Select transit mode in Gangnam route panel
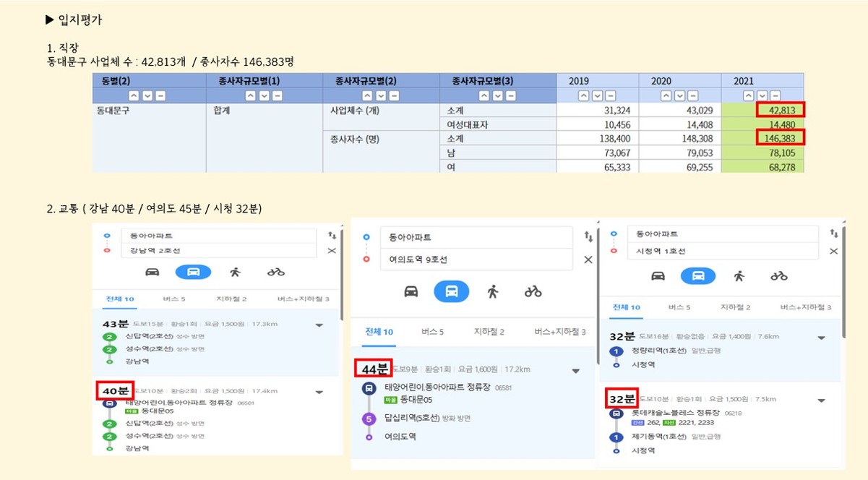Viewport: 868px width, 480px height. 193,272
